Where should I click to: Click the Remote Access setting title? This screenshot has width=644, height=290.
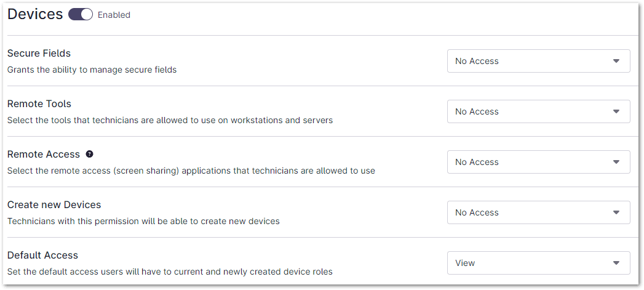[x=43, y=154]
